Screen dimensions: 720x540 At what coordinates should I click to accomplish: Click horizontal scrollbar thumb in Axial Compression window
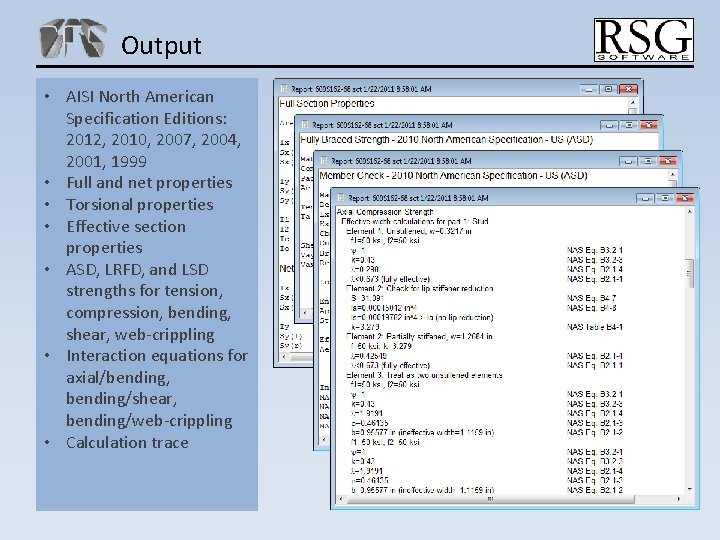point(490,499)
